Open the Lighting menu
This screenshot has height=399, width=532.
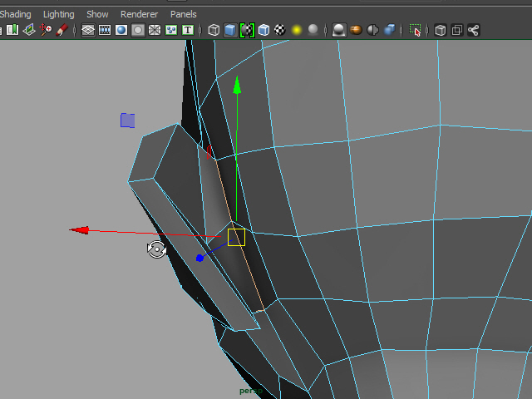click(x=59, y=14)
